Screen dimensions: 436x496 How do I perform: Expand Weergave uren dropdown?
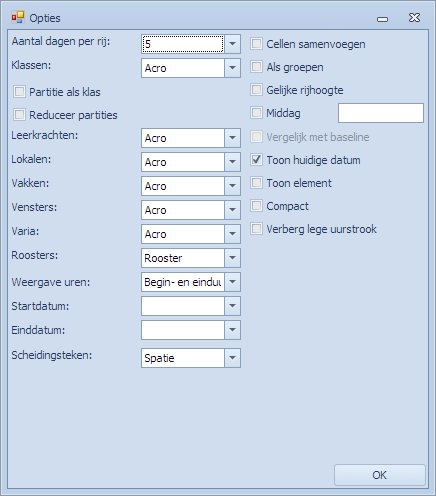232,282
